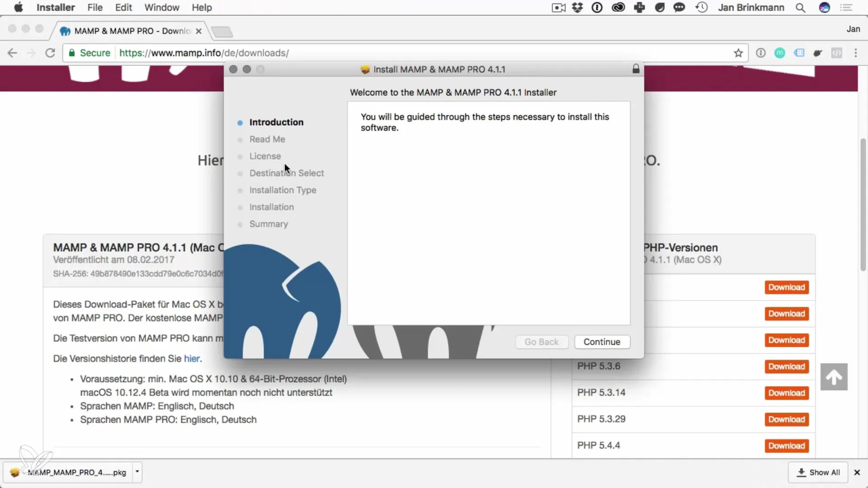Open the File menu
868x488 pixels.
[x=95, y=7]
